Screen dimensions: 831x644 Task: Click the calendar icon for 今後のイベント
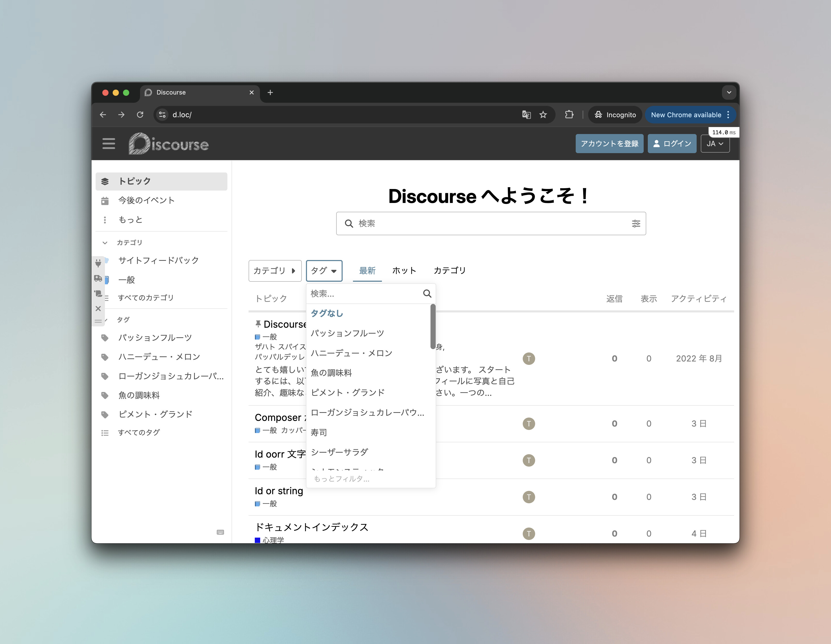pos(105,201)
